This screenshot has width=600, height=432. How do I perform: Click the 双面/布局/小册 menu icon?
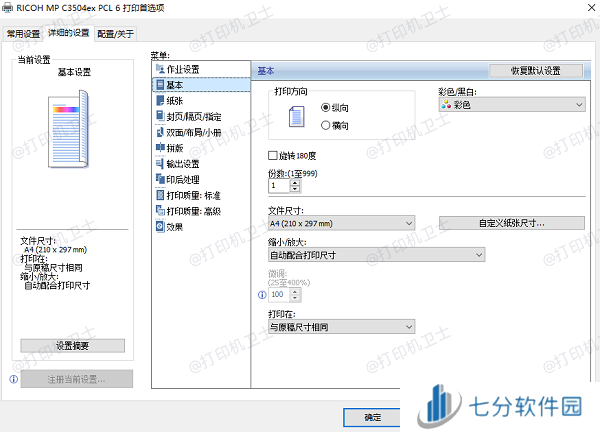coord(160,132)
